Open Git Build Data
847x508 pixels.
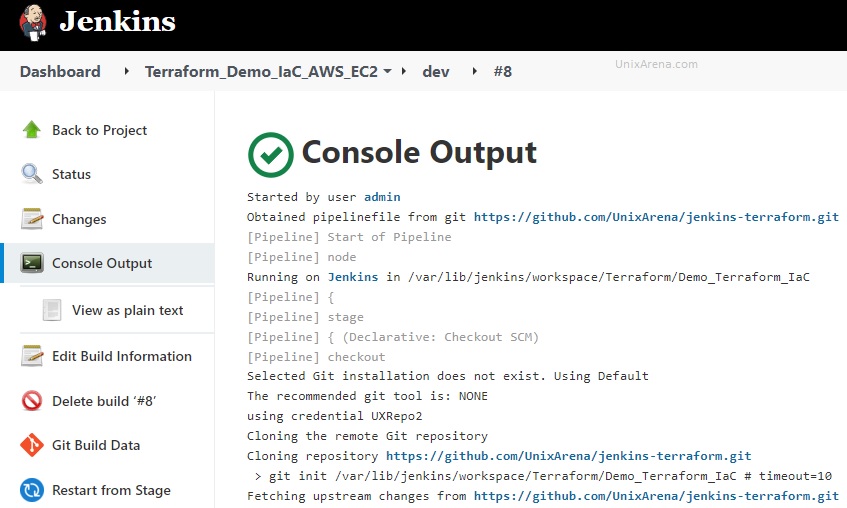click(x=96, y=445)
